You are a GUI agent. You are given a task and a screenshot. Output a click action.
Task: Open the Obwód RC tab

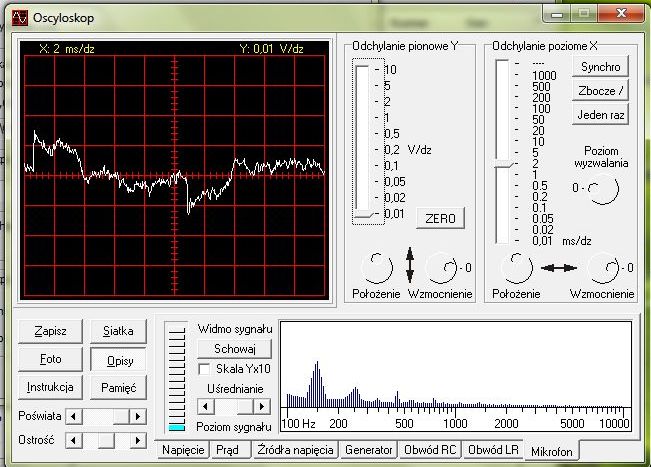(430, 450)
